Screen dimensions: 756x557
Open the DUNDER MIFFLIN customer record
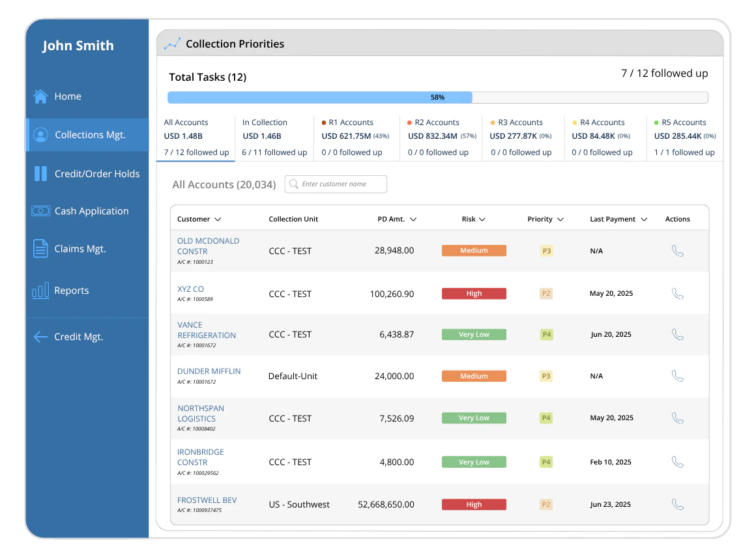coord(209,370)
